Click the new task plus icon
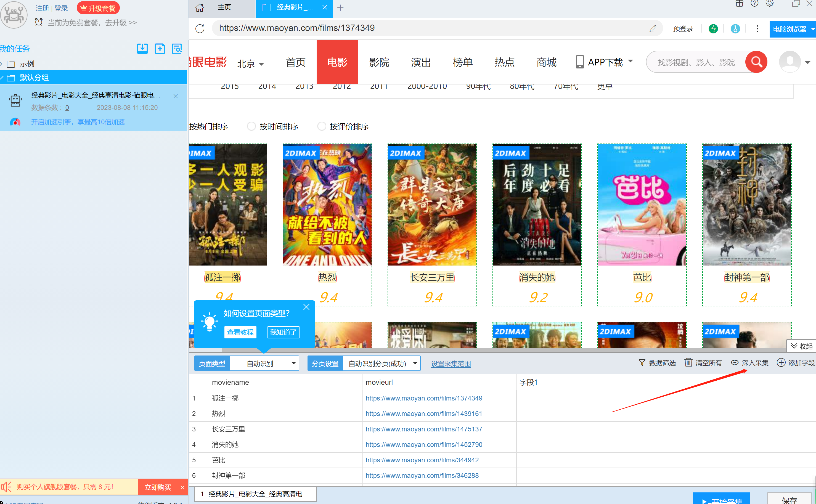This screenshot has height=504, width=816. (160, 49)
